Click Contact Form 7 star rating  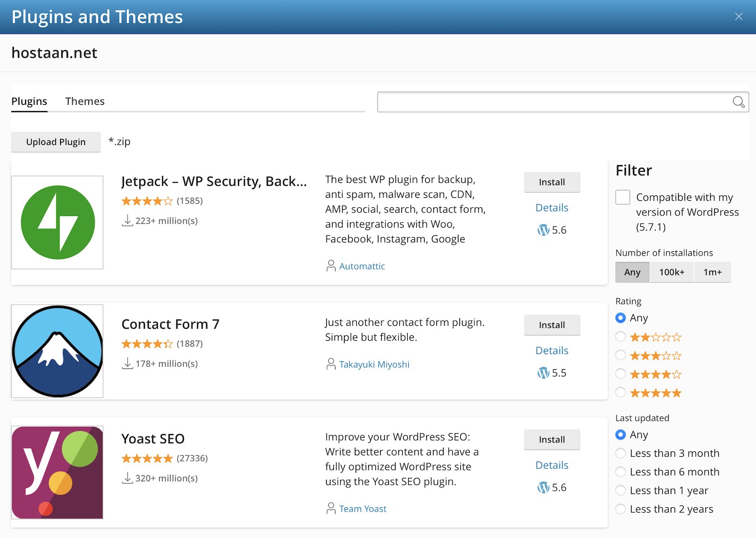(147, 344)
